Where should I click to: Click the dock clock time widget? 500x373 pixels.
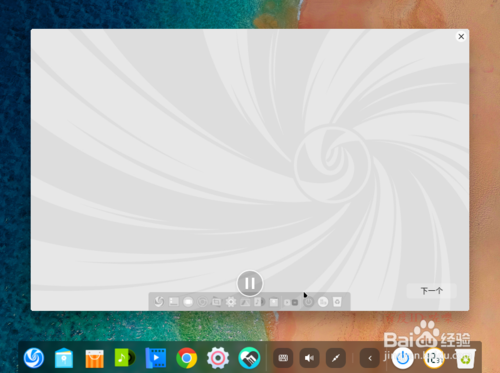click(x=434, y=358)
